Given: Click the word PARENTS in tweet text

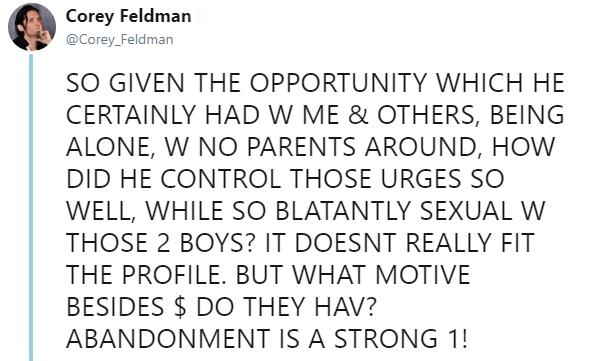Looking at the screenshot, I should (301, 147).
